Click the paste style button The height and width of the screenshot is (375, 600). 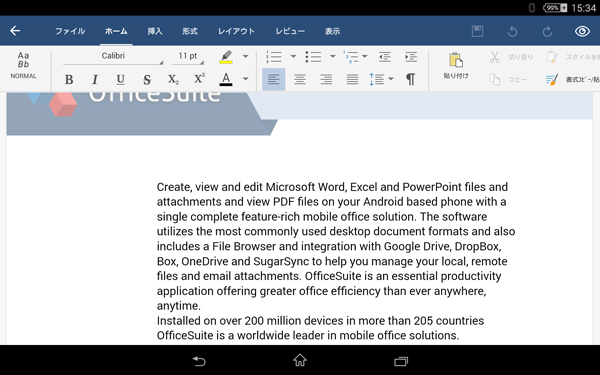point(572,57)
